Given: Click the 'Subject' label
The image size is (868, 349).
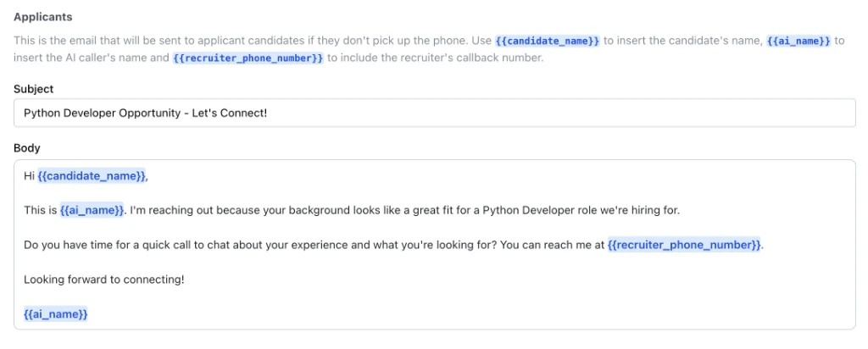Looking at the screenshot, I should click(34, 88).
